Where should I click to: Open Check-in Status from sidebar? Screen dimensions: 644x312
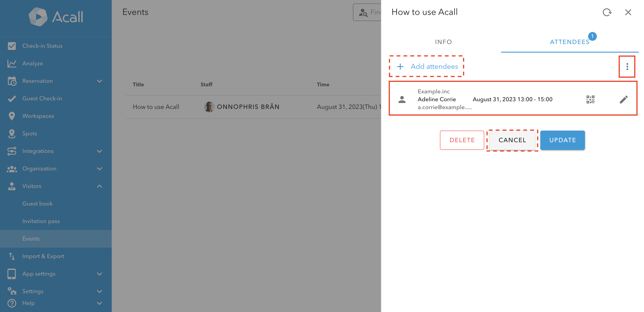(42, 46)
